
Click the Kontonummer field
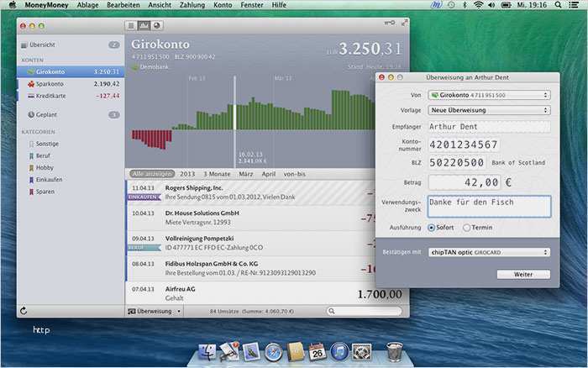(465, 145)
